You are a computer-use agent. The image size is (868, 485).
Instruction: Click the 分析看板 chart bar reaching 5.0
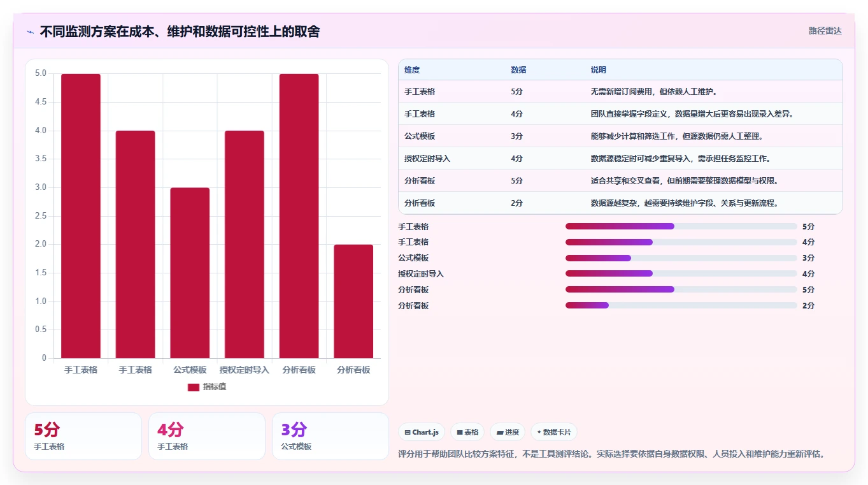coord(299,216)
